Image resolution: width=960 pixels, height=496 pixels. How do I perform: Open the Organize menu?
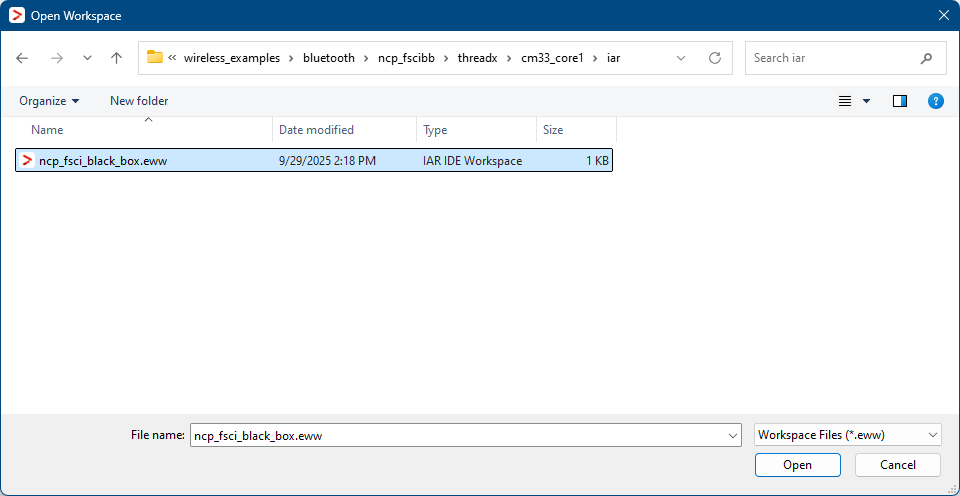[49, 101]
